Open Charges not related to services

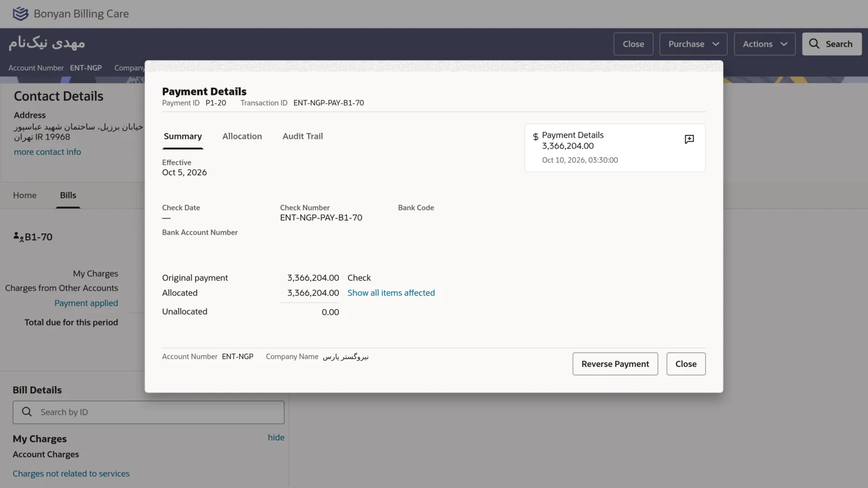click(x=71, y=474)
